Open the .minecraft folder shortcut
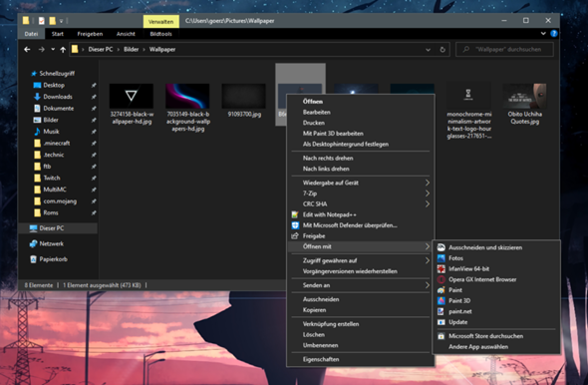This screenshot has height=385, width=588. tap(56, 144)
